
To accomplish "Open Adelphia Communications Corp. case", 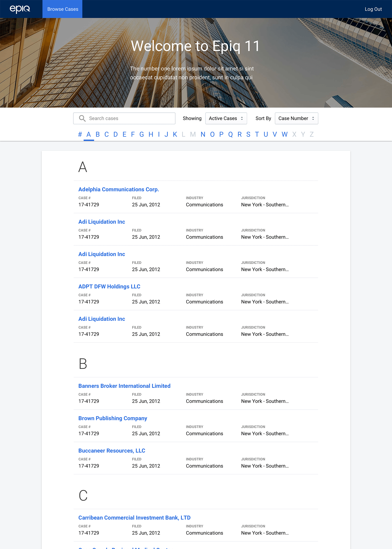I will coord(118,189).
